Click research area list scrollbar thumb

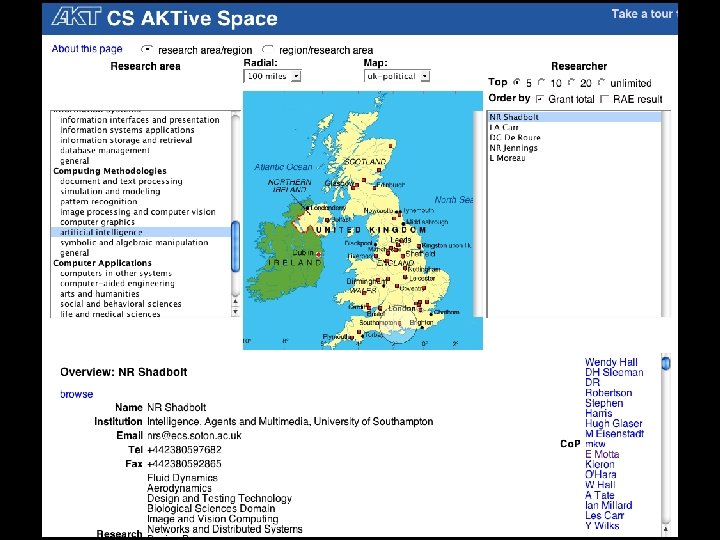pos(236,247)
